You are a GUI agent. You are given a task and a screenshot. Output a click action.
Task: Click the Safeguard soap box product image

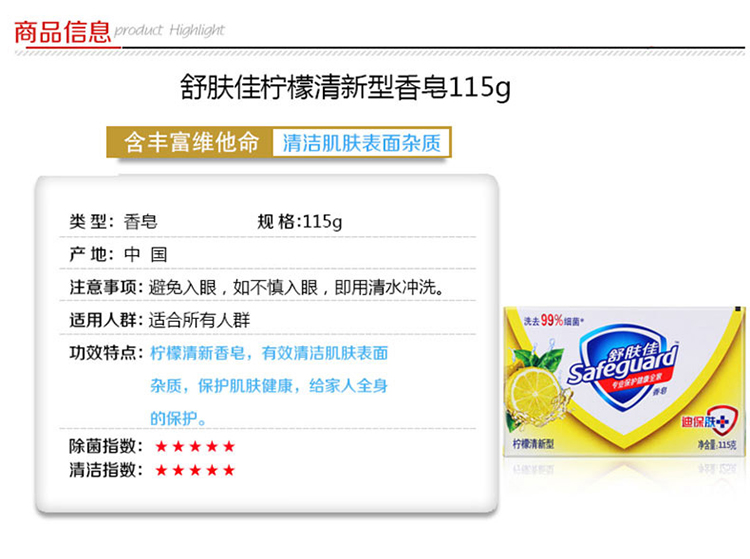(x=624, y=382)
